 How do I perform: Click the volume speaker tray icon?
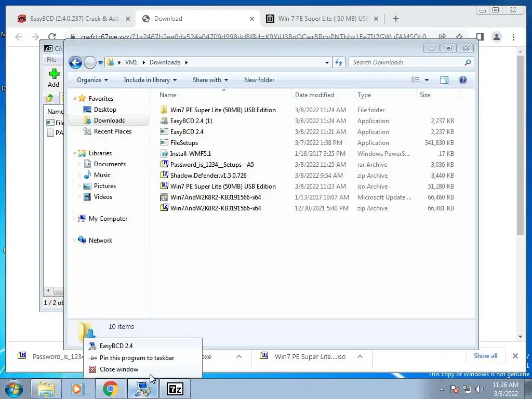click(480, 389)
